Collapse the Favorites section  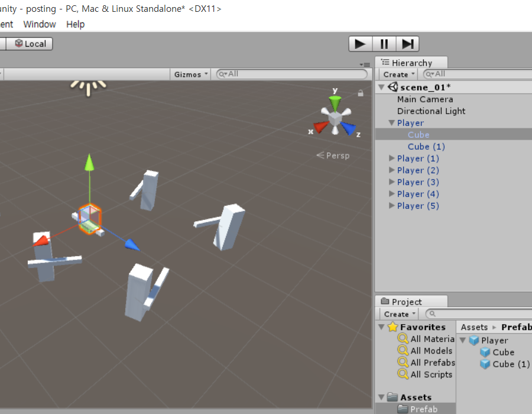(x=381, y=327)
